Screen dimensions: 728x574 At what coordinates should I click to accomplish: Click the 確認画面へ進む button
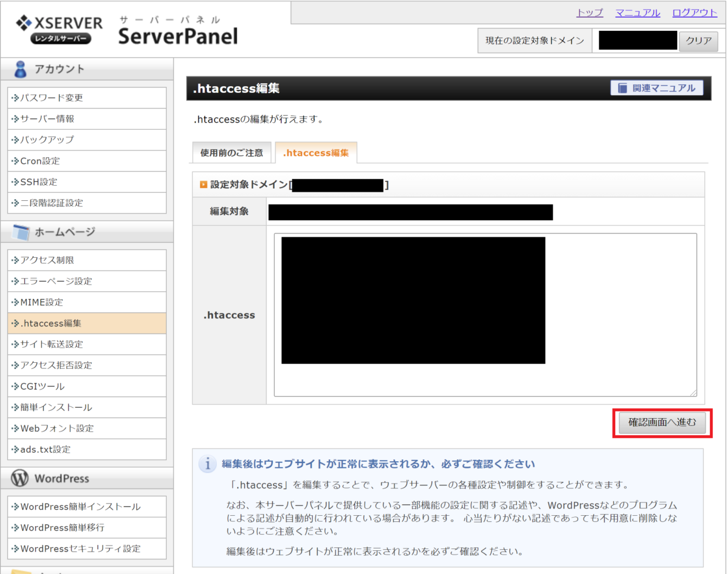pos(662,424)
